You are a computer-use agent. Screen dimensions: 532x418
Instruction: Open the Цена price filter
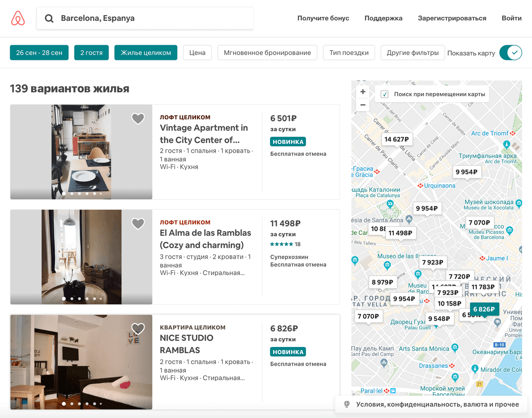(x=197, y=52)
